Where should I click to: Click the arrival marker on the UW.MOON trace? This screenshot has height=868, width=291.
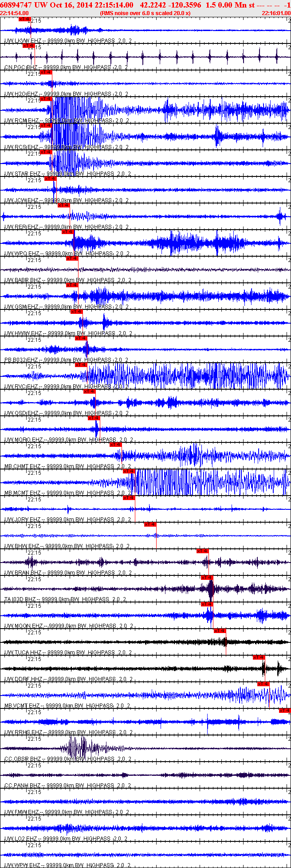click(x=207, y=604)
